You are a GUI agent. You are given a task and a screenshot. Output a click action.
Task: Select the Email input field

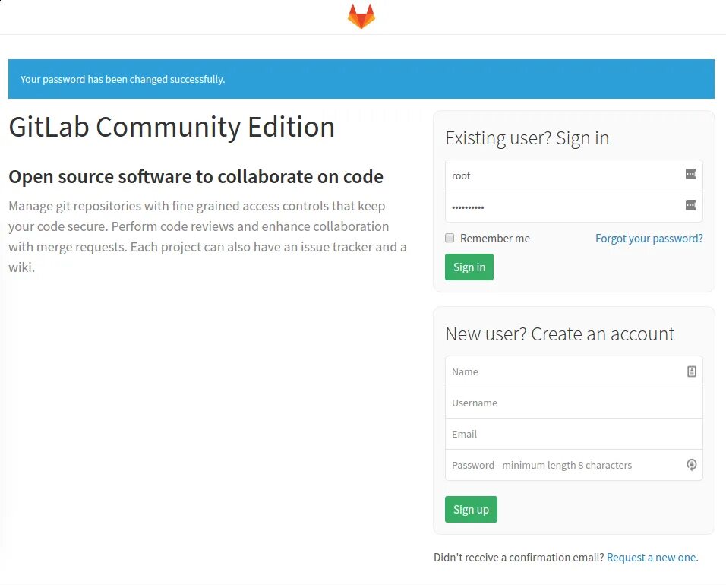573,434
